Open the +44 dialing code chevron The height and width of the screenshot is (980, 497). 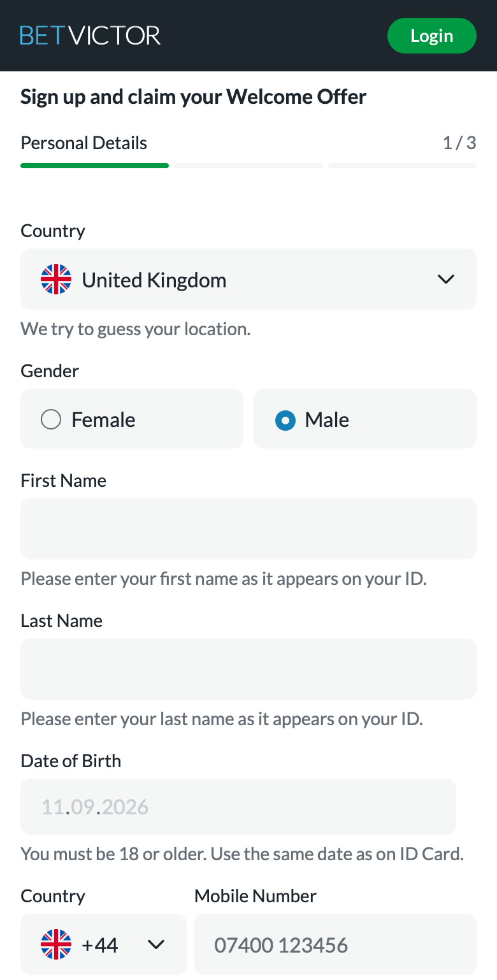156,944
